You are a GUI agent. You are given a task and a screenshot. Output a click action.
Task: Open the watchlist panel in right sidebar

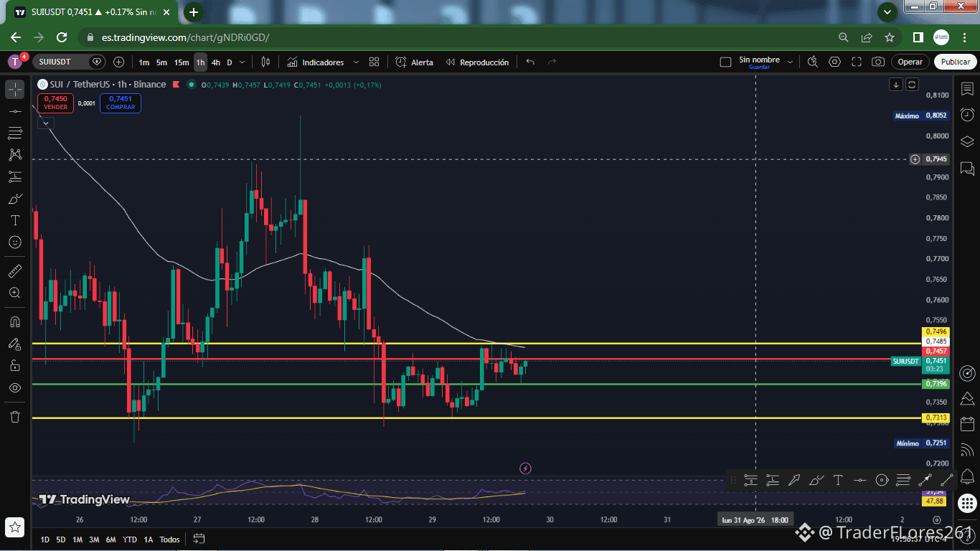pyautogui.click(x=967, y=88)
